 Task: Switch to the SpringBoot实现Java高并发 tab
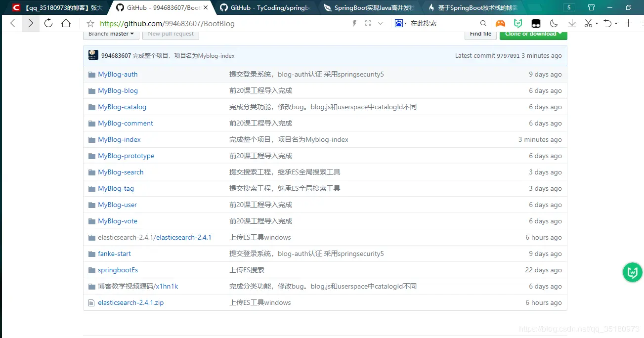pyautogui.click(x=368, y=7)
